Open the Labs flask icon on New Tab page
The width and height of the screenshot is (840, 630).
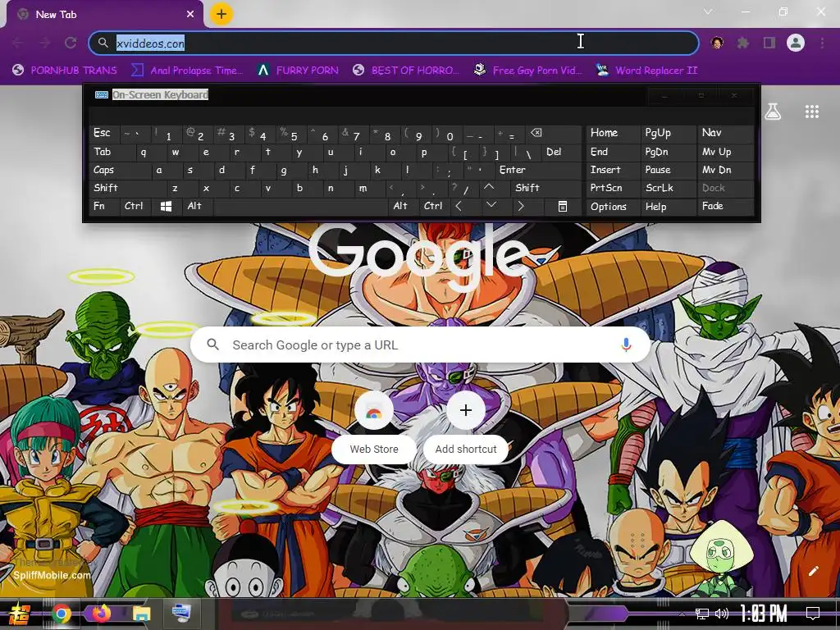click(x=773, y=112)
